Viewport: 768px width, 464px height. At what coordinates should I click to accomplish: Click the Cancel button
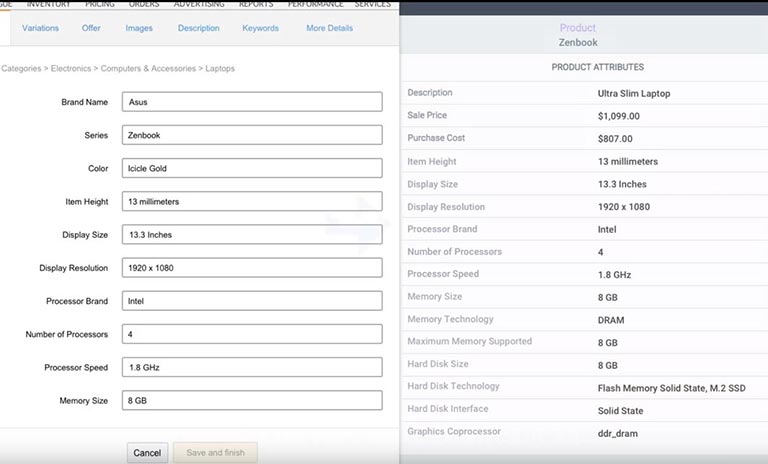click(x=147, y=453)
